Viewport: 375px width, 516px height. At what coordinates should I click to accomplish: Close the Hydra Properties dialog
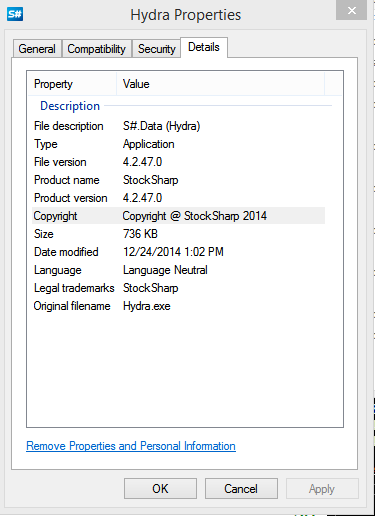coord(351,10)
